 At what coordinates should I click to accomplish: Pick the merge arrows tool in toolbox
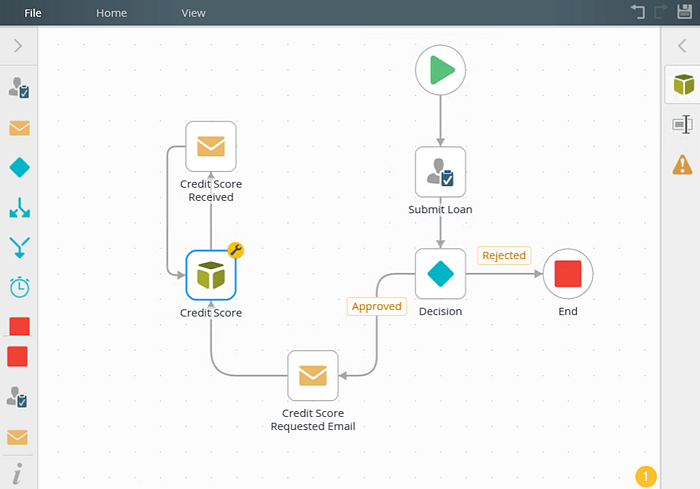coord(19,247)
